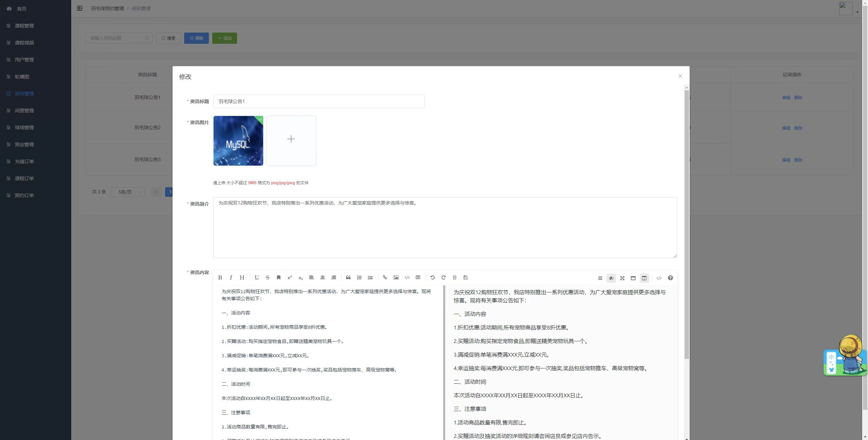The height and width of the screenshot is (440, 868).
Task: Apply strikethrough in the editor toolbar
Action: (x=268, y=278)
